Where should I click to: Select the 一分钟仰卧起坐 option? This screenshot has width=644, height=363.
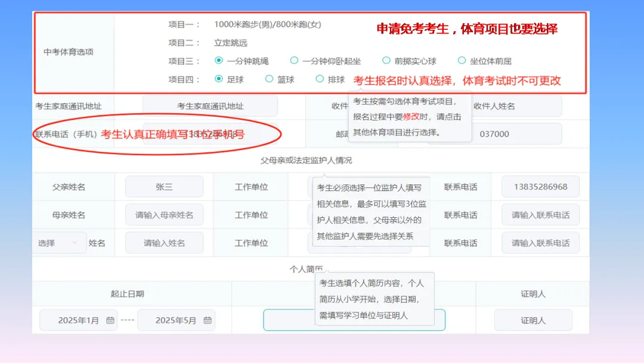coord(295,60)
